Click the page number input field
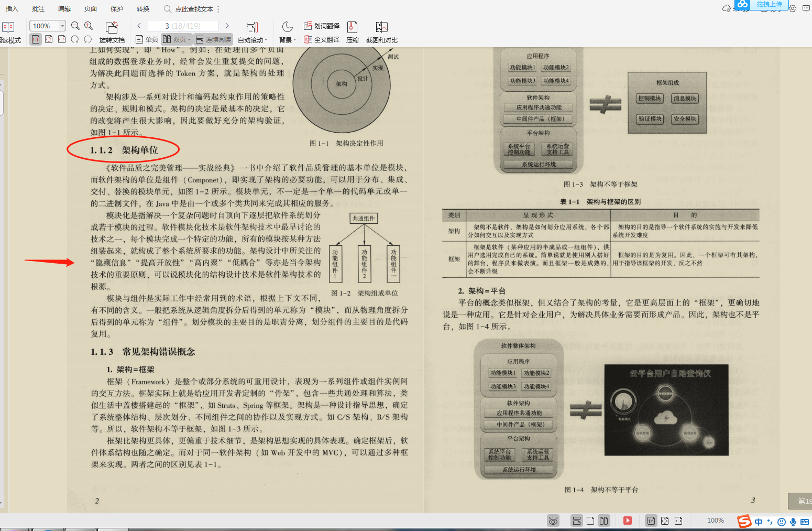The width and height of the screenshot is (812, 531). coord(182,25)
